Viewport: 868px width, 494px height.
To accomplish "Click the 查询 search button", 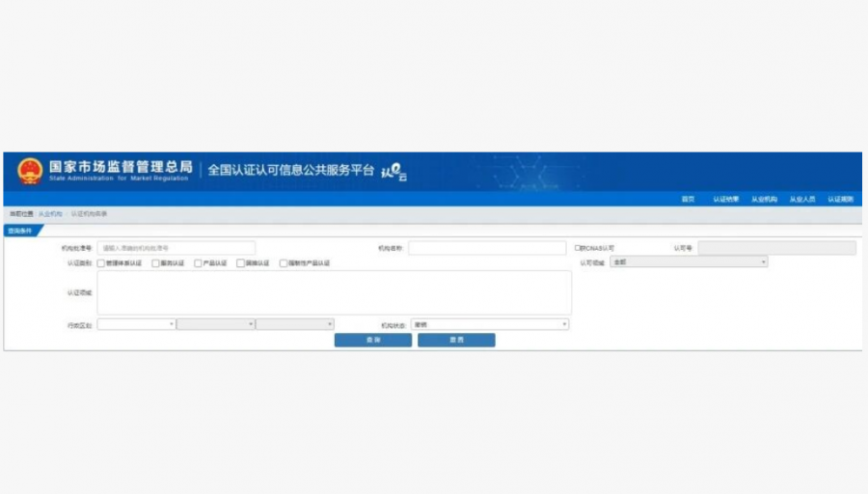I will click(x=372, y=341).
